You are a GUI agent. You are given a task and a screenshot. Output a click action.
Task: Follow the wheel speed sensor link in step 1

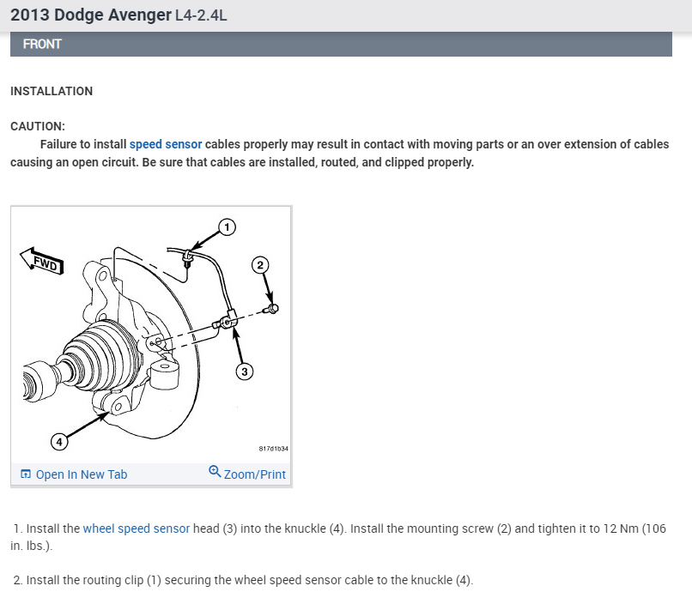pos(137,528)
